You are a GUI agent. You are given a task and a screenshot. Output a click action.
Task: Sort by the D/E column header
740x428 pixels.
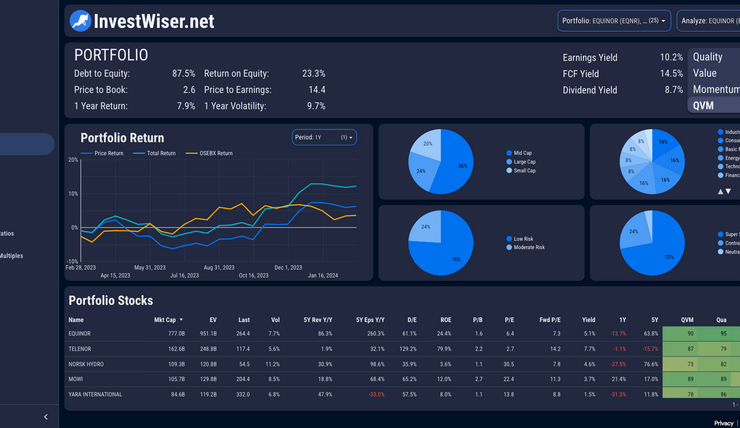412,320
